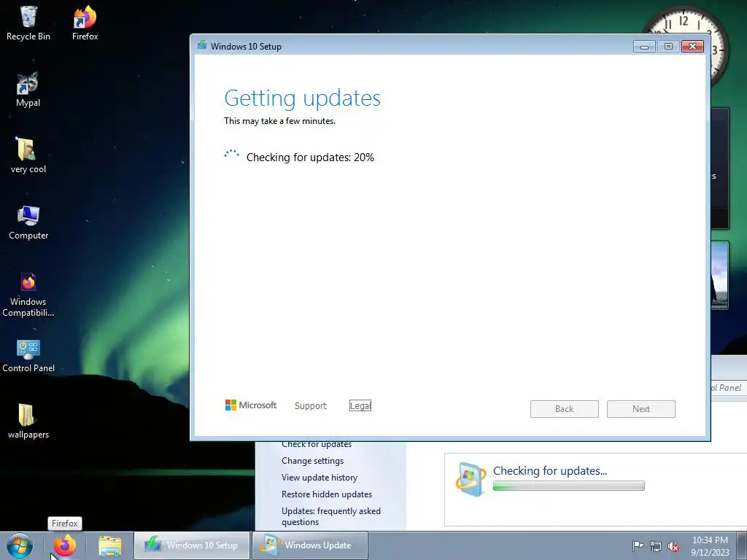Open 'Change settings' in Windows Update

pyautogui.click(x=312, y=461)
